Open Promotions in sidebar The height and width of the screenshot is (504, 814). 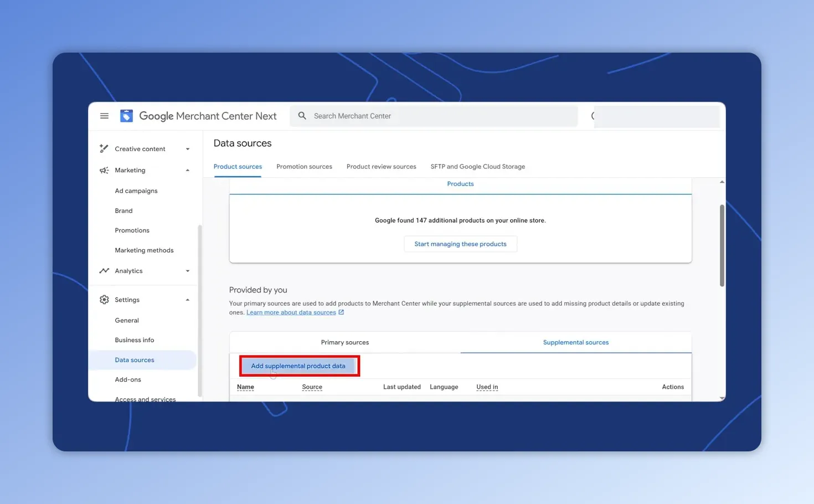point(132,230)
